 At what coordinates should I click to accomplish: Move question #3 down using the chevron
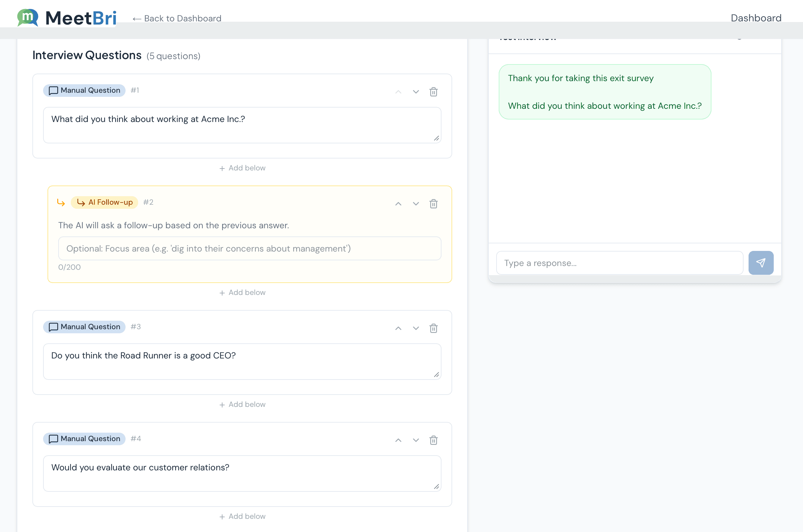click(416, 328)
